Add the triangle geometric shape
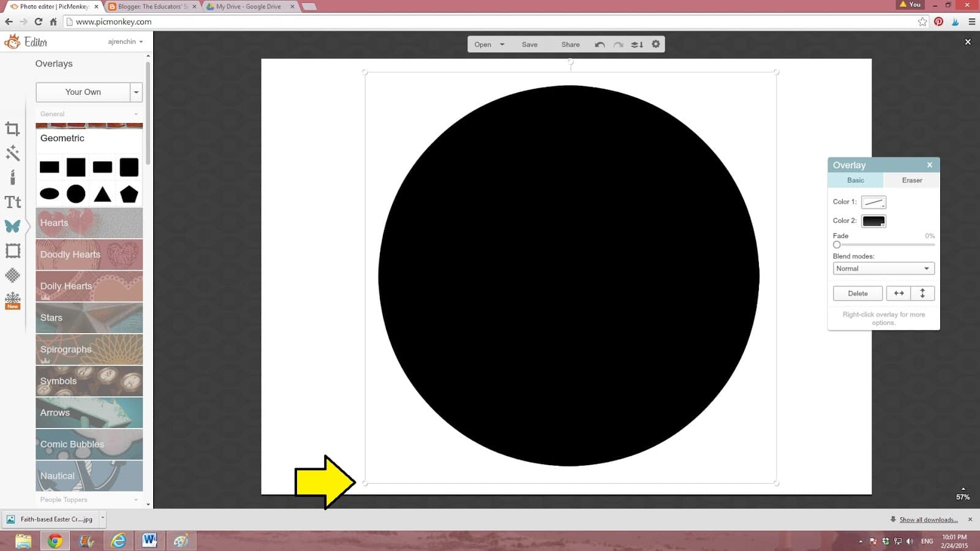Image resolution: width=980 pixels, height=551 pixels. (102, 195)
